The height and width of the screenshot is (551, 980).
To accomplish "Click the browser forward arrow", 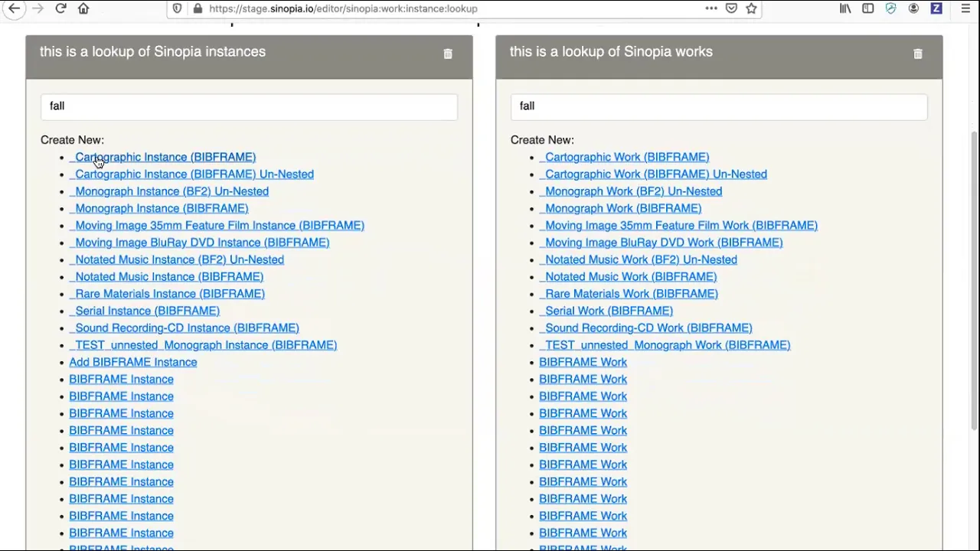I will tap(37, 8).
